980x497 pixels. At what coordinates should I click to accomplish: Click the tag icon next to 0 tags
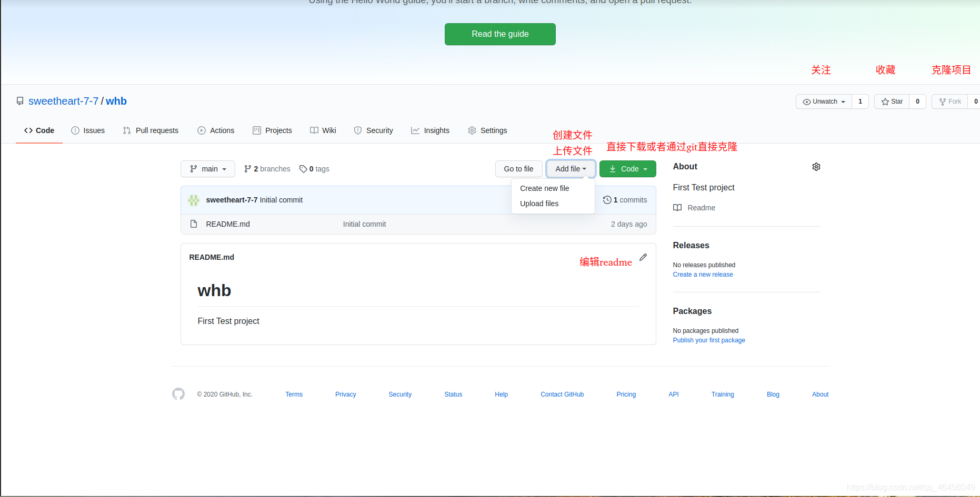303,169
